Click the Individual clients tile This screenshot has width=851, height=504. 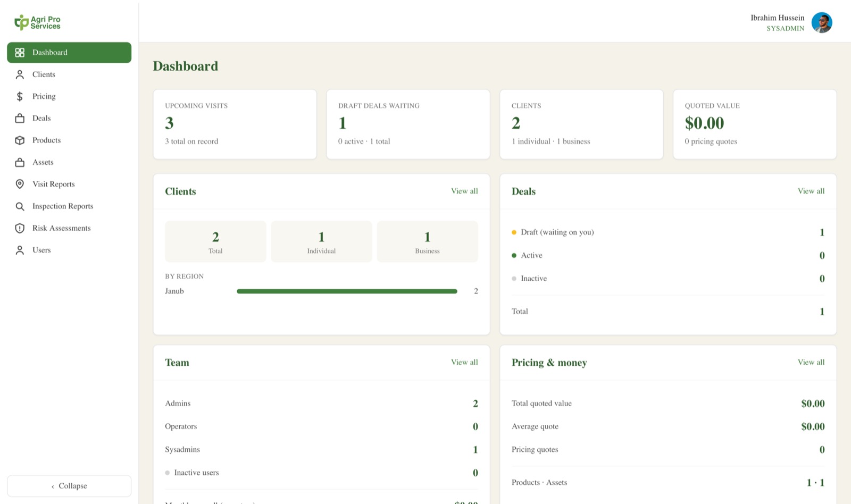pyautogui.click(x=321, y=241)
